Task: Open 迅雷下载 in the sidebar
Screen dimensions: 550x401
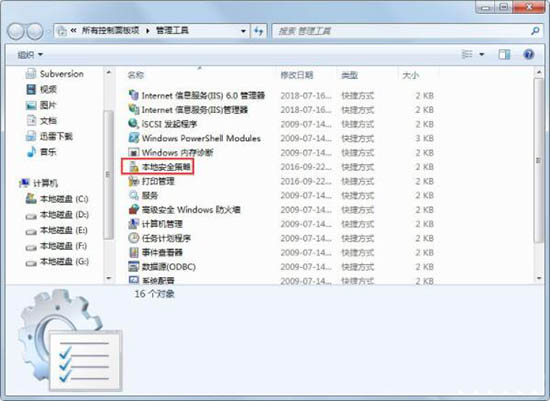Action: (49, 136)
